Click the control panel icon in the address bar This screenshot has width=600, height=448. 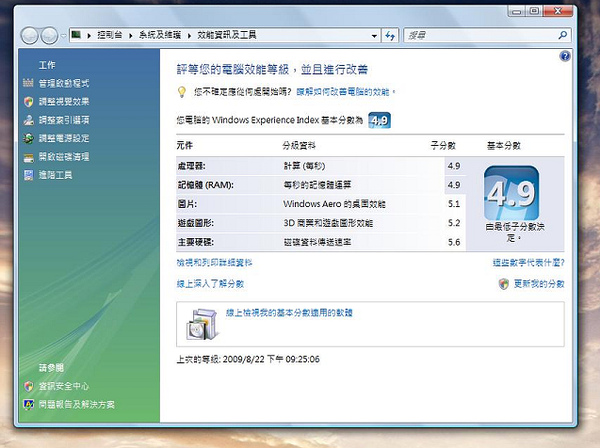tap(76, 35)
